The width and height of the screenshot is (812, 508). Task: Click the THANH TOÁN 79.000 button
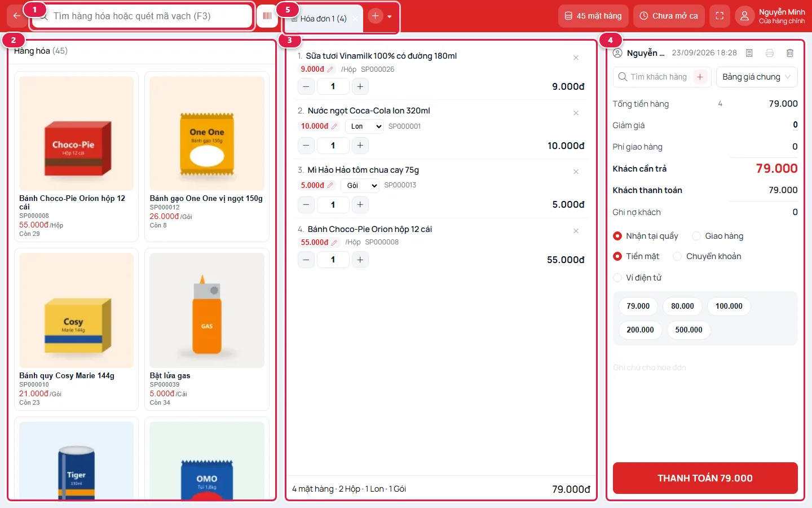coord(705,478)
